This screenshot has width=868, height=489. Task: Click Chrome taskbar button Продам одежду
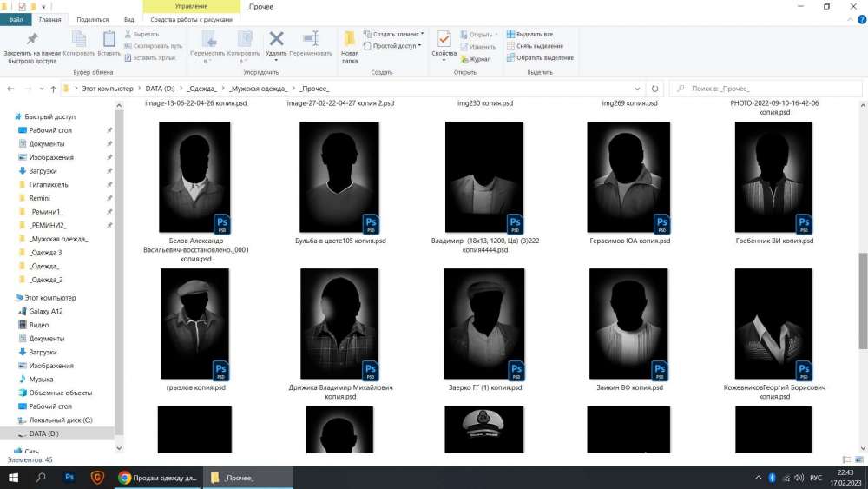(x=158, y=478)
